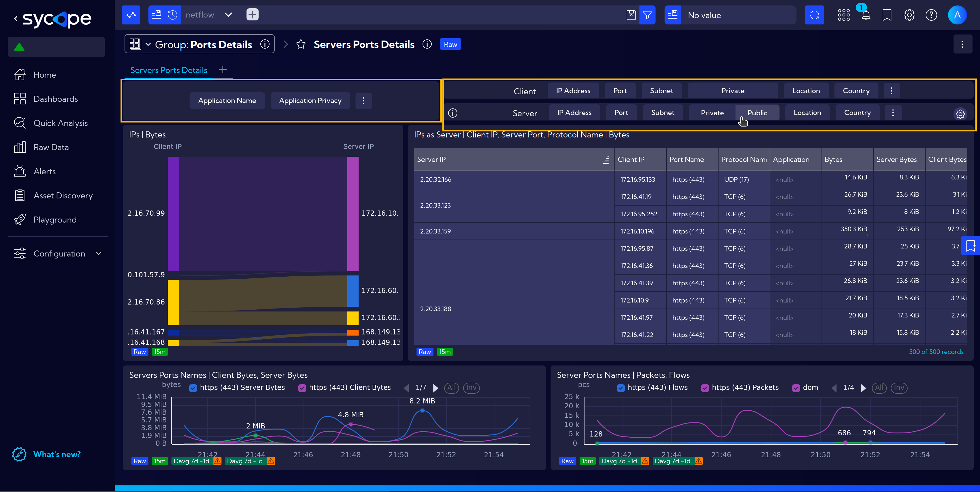Expand the Configuration menu
The height and width of the screenshot is (492, 980).
point(58,254)
